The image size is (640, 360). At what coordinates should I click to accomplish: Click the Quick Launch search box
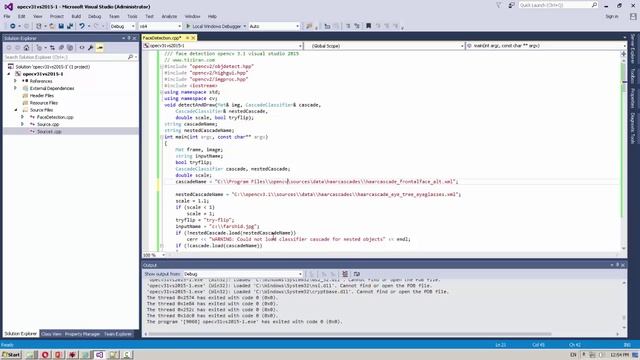pyautogui.click(x=558, y=5)
